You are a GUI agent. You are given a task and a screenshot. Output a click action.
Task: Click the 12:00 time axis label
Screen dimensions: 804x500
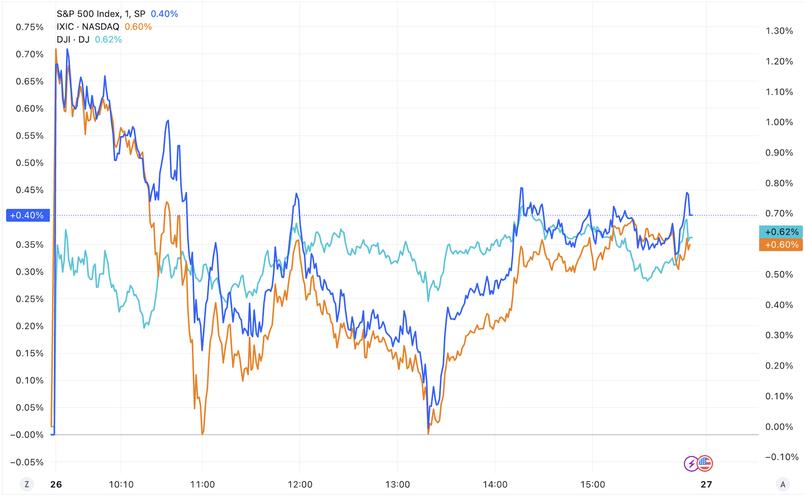(300, 485)
